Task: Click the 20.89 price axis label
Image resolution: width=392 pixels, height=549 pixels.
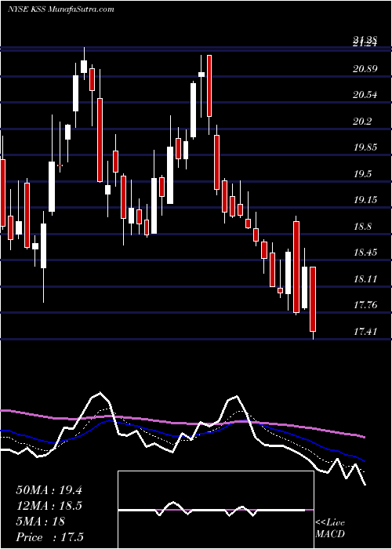Action: tap(365, 69)
